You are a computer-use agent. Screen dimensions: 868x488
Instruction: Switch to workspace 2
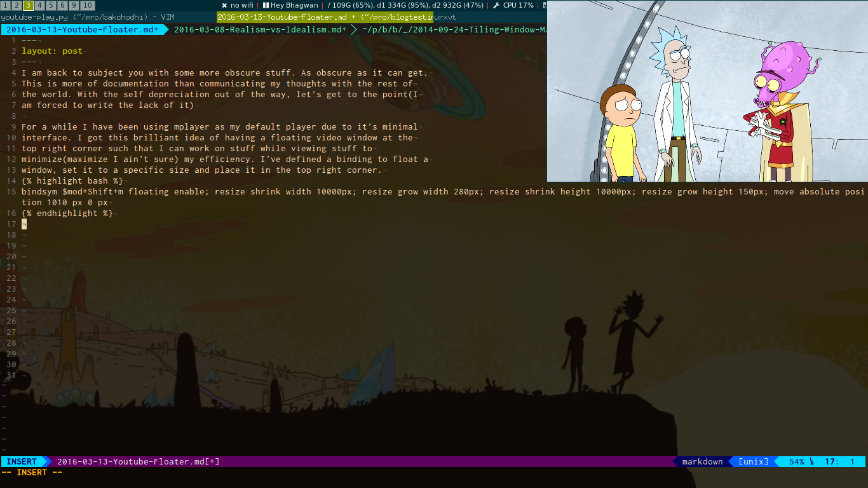tap(17, 5)
